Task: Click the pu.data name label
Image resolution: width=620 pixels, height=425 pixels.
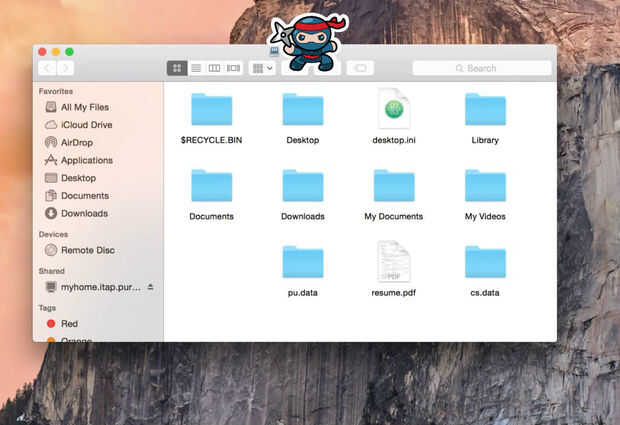Action: coord(303,293)
